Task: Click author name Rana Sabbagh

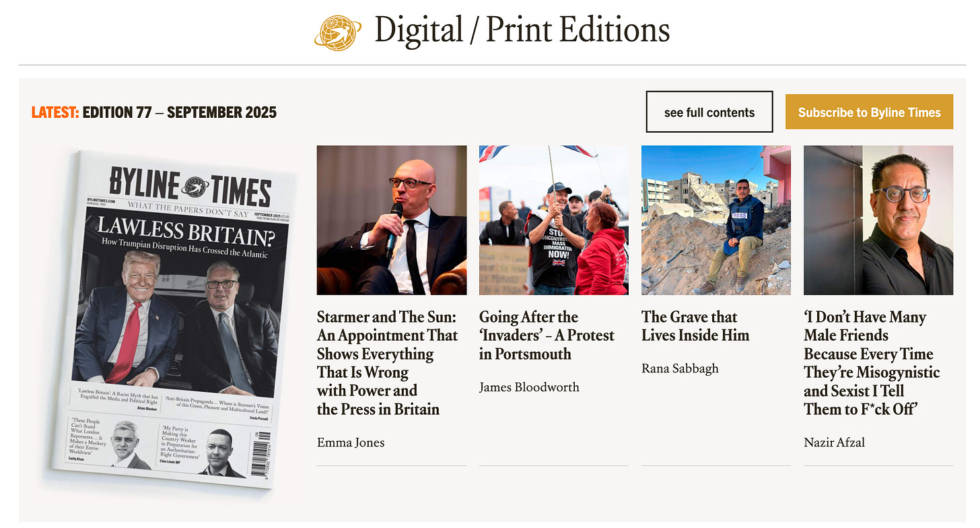Action: coord(680,368)
